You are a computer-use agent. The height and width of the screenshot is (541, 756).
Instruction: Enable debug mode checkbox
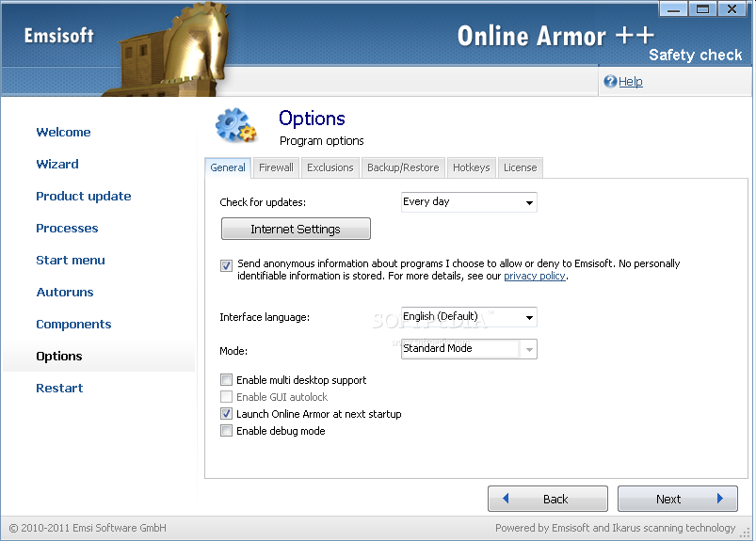click(x=226, y=430)
